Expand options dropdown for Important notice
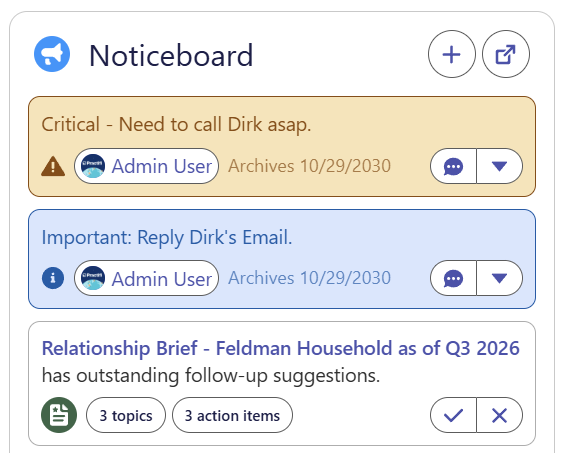The image size is (566, 453). 500,278
